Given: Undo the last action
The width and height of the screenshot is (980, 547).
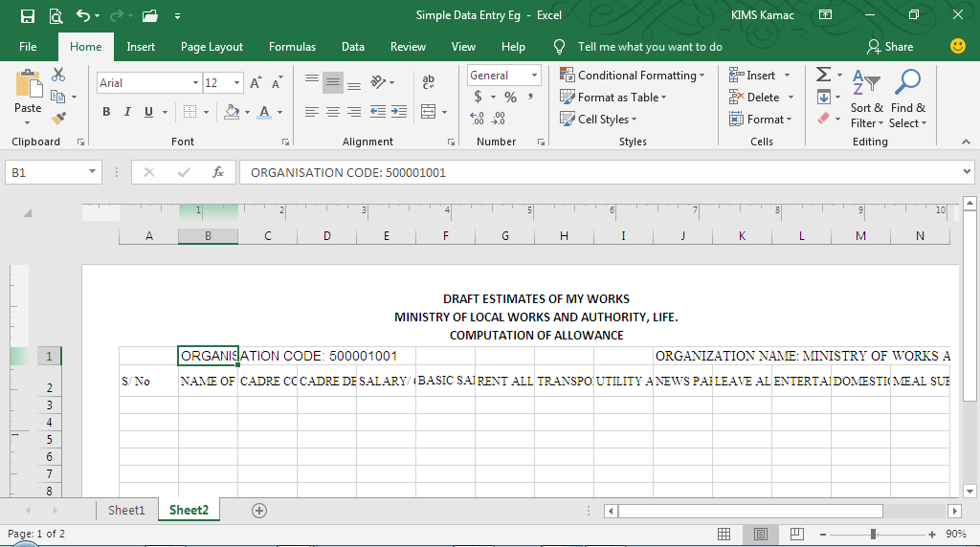Looking at the screenshot, I should tap(83, 15).
